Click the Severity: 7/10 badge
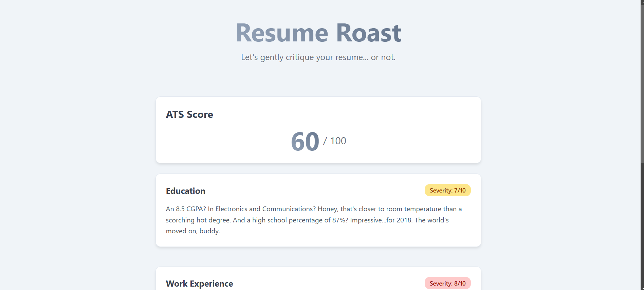Viewport: 644px width, 290px height. 447,191
